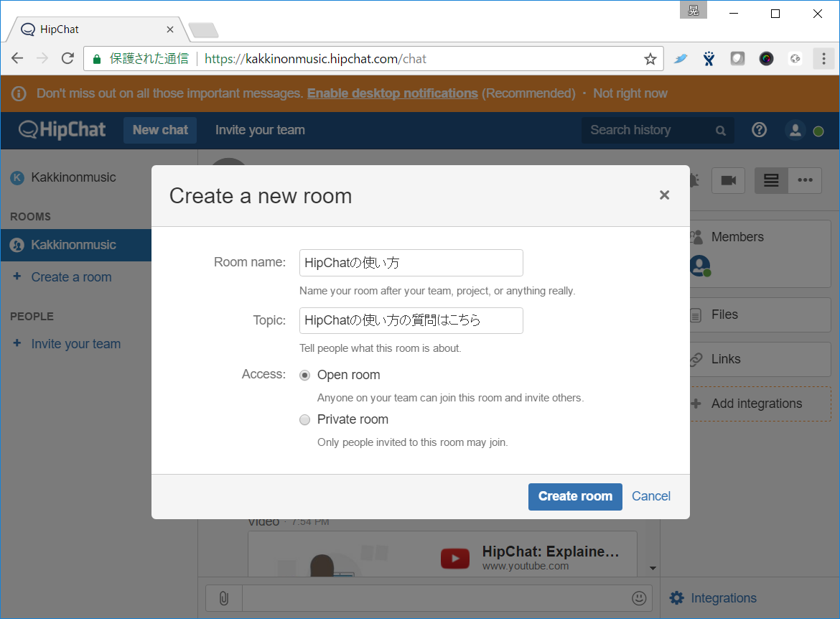
Task: Click the green online status dot
Action: click(x=818, y=131)
